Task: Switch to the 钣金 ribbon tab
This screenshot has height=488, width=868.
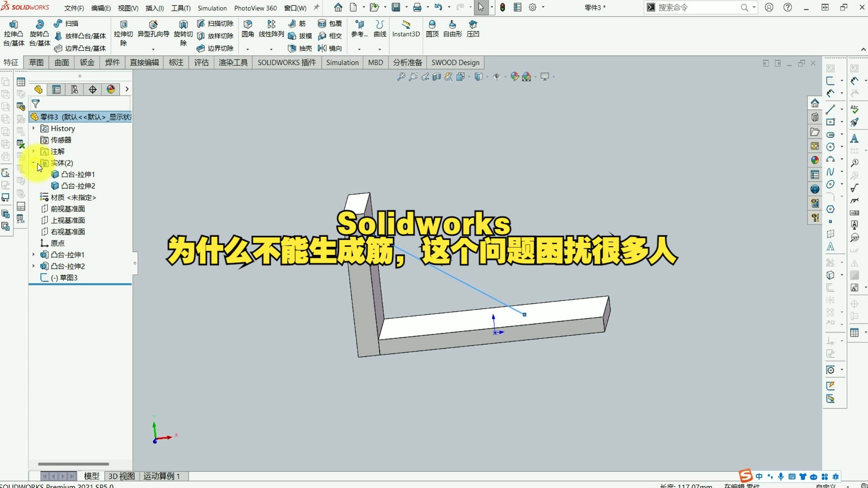Action: tap(87, 62)
